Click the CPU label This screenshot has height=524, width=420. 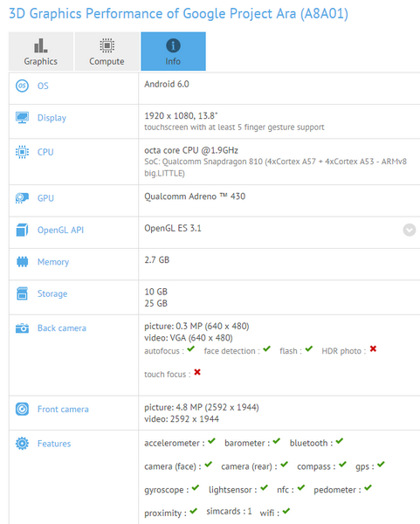pyautogui.click(x=45, y=152)
